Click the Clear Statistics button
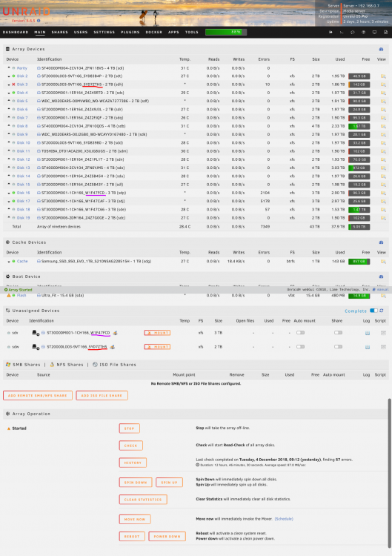This screenshot has height=556, width=392. click(x=143, y=499)
